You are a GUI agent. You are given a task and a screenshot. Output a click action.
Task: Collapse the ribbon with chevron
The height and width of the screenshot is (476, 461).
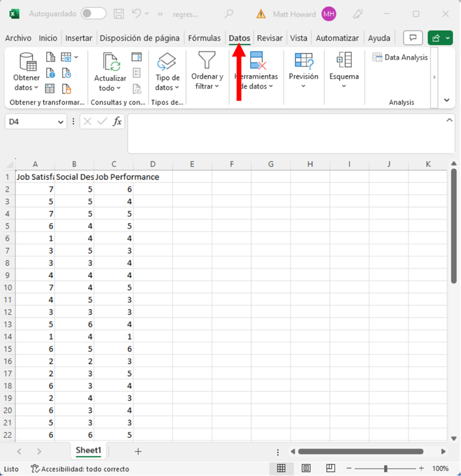[447, 100]
